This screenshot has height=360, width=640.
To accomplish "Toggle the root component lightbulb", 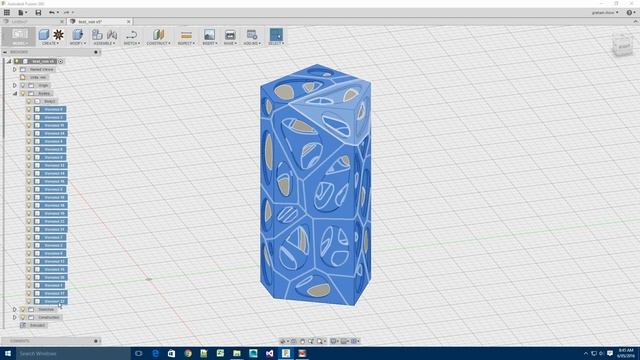I will [17, 61].
